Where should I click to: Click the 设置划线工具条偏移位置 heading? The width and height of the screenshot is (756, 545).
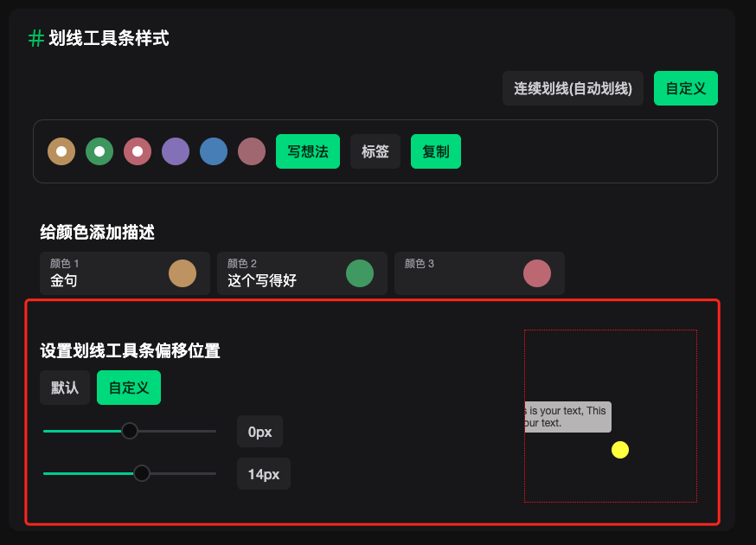[130, 350]
